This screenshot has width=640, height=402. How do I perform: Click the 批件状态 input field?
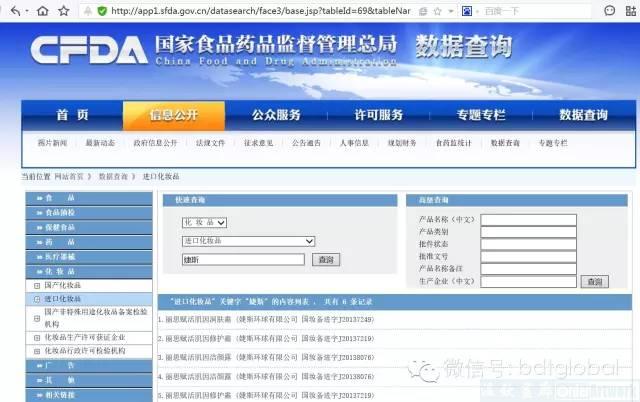(528, 244)
